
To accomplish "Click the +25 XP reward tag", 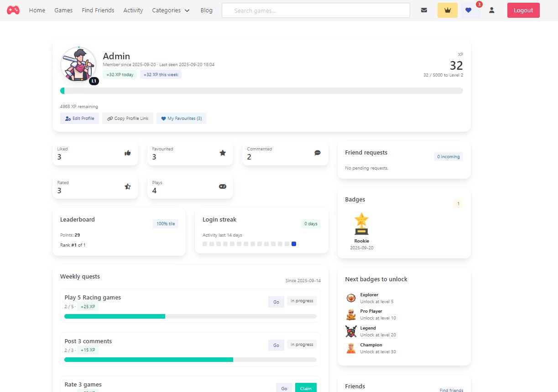I will click(x=88, y=307).
